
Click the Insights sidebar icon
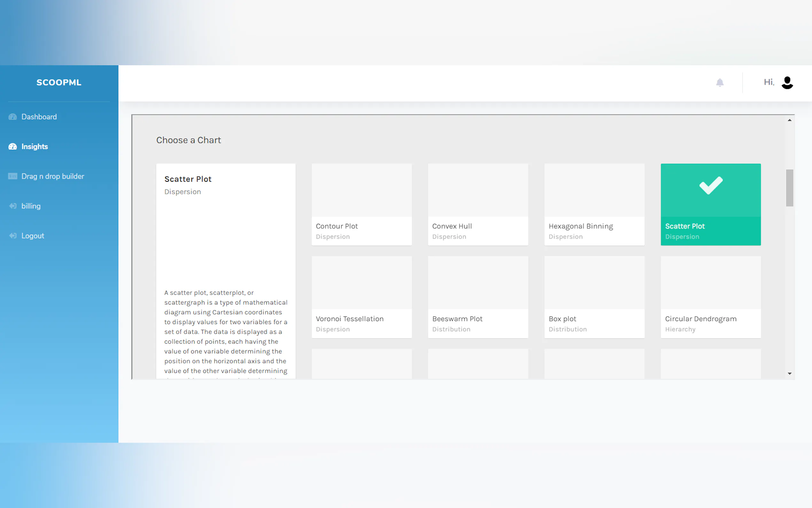click(x=13, y=147)
